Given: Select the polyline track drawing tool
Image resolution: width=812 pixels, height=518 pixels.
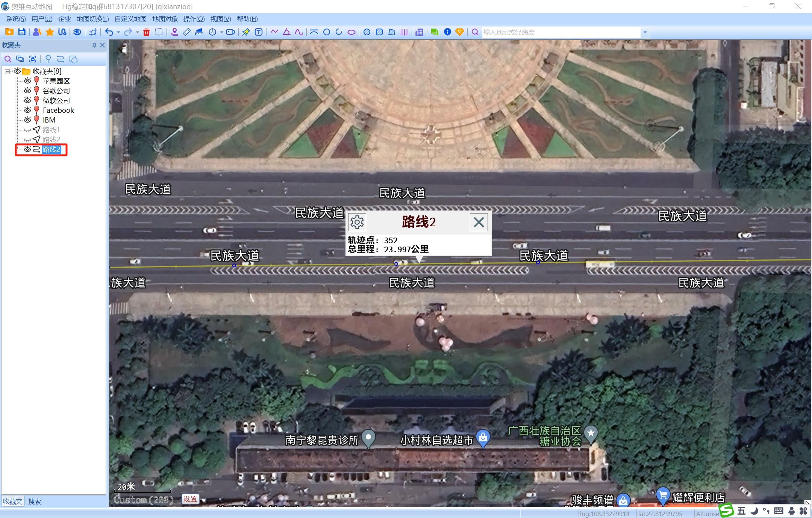Looking at the screenshot, I should (x=274, y=32).
